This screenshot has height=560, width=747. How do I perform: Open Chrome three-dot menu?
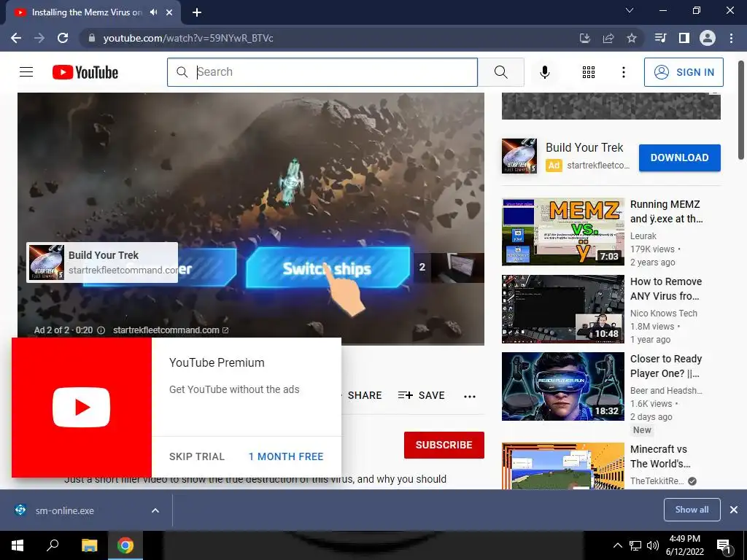731,38
